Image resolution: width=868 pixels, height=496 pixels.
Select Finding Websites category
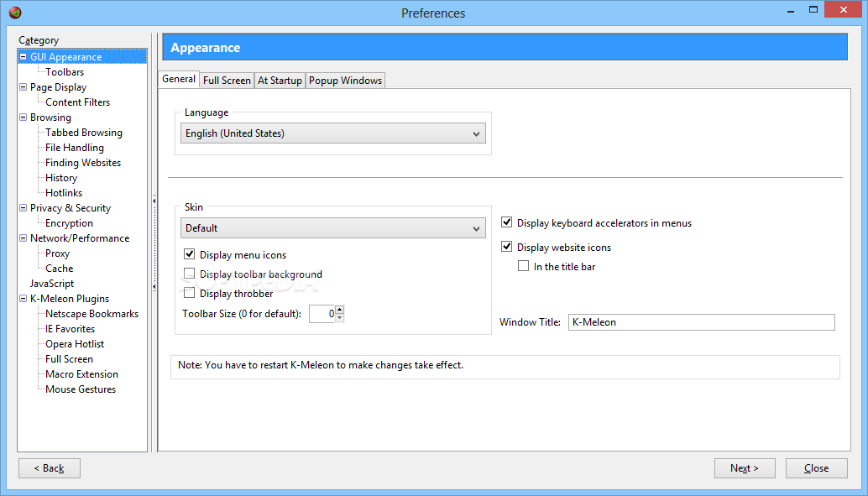83,162
